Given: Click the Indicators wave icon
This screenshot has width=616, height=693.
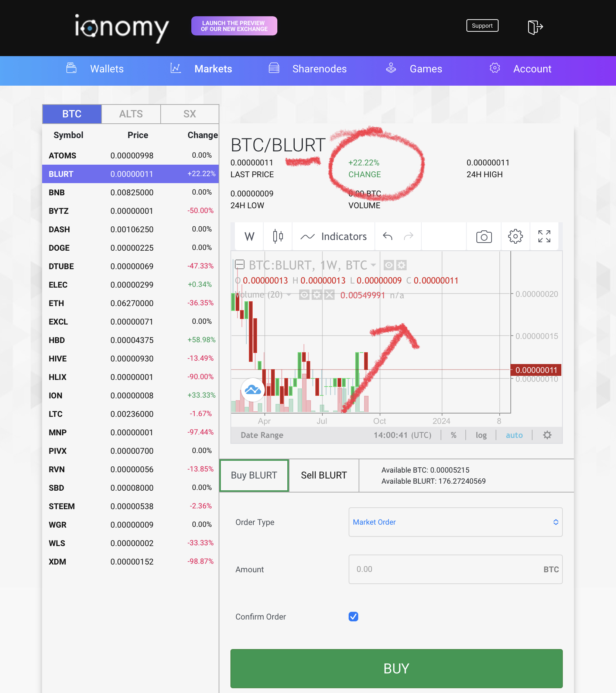Looking at the screenshot, I should pyautogui.click(x=307, y=237).
